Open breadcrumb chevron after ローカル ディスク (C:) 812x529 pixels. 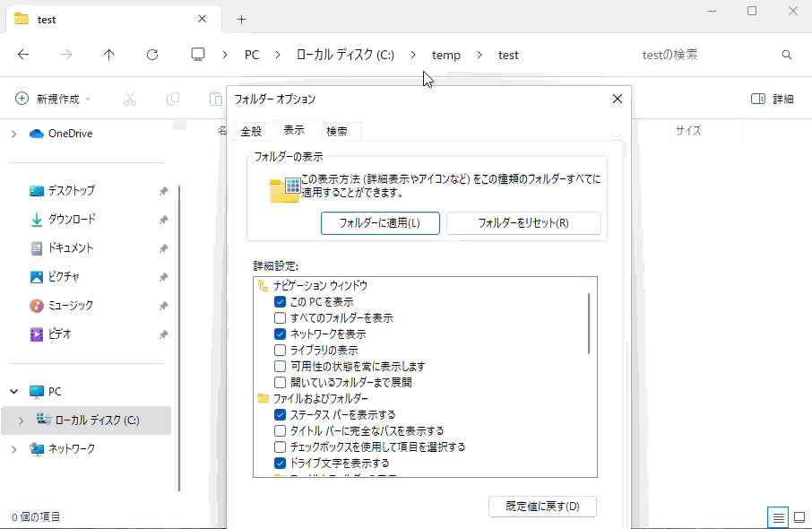413,55
